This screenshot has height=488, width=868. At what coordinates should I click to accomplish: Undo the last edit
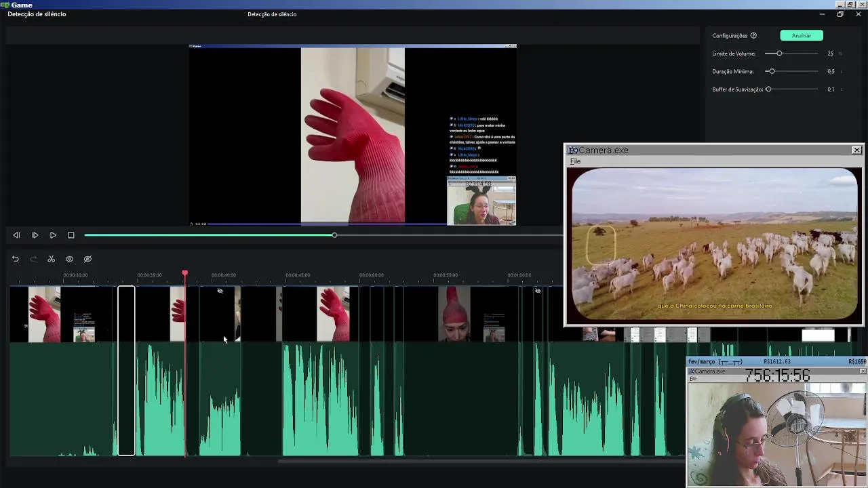(15, 259)
